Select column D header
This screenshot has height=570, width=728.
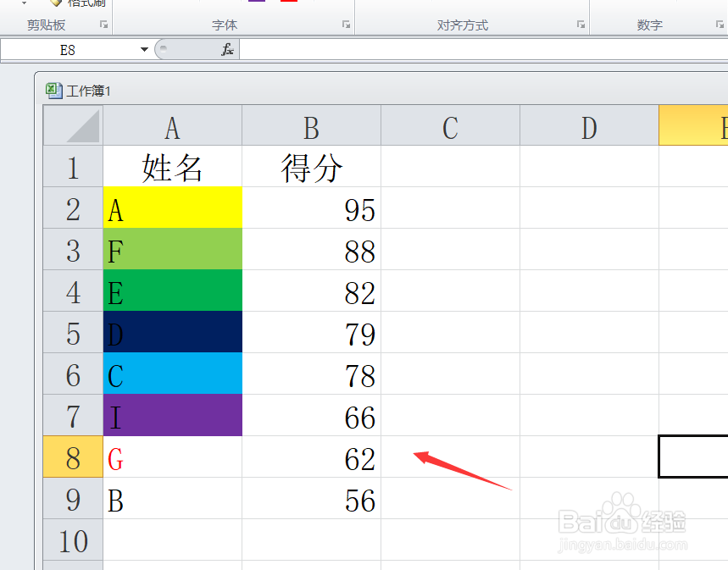coord(589,125)
